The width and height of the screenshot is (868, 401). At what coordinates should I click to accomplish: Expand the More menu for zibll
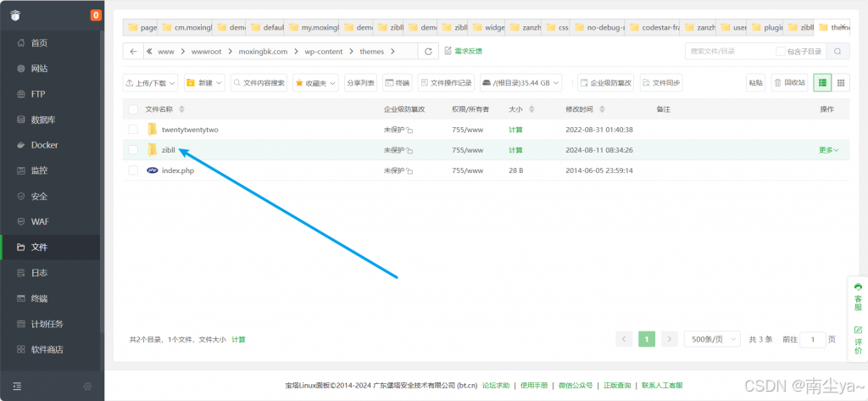[x=828, y=150]
